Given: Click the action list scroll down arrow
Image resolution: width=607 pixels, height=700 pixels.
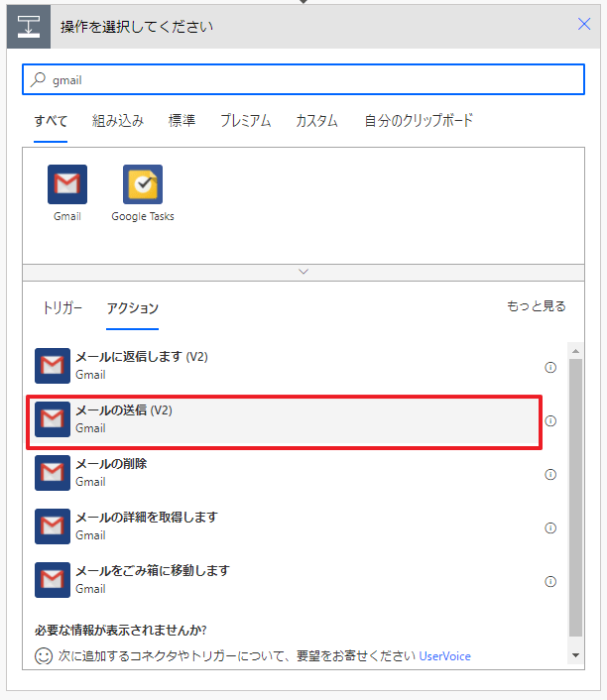Looking at the screenshot, I should click(x=575, y=655).
